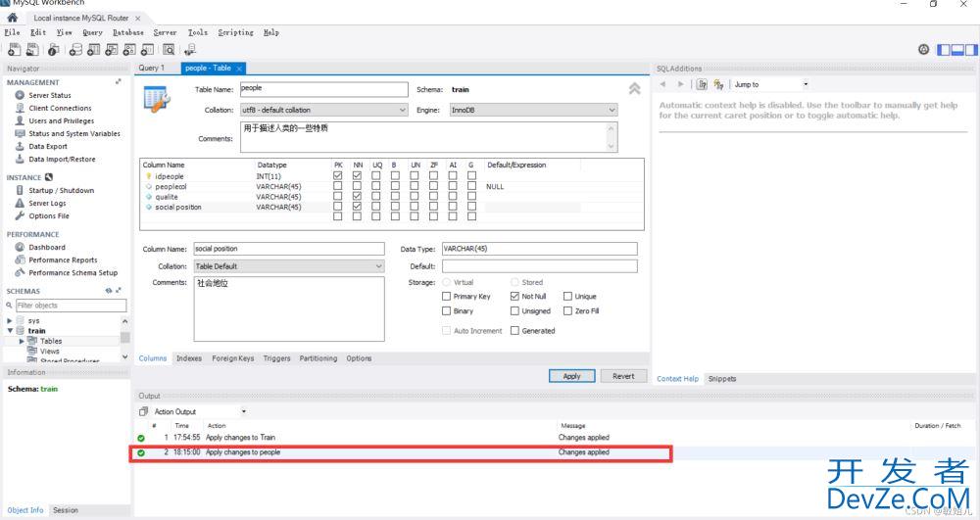
Task: Toggle right sidebar panel visibility icon
Action: point(970,50)
